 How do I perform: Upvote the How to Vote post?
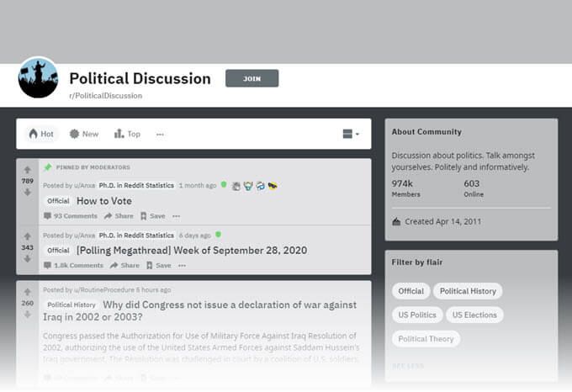pyautogui.click(x=28, y=170)
